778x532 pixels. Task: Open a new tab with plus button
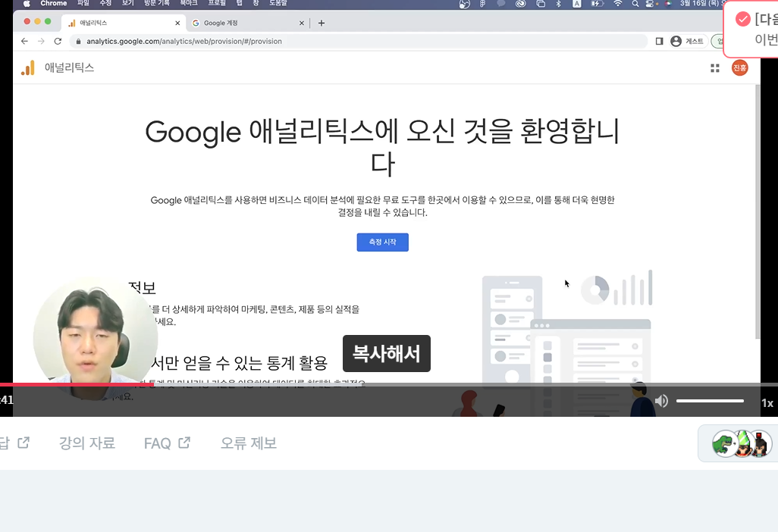point(322,23)
